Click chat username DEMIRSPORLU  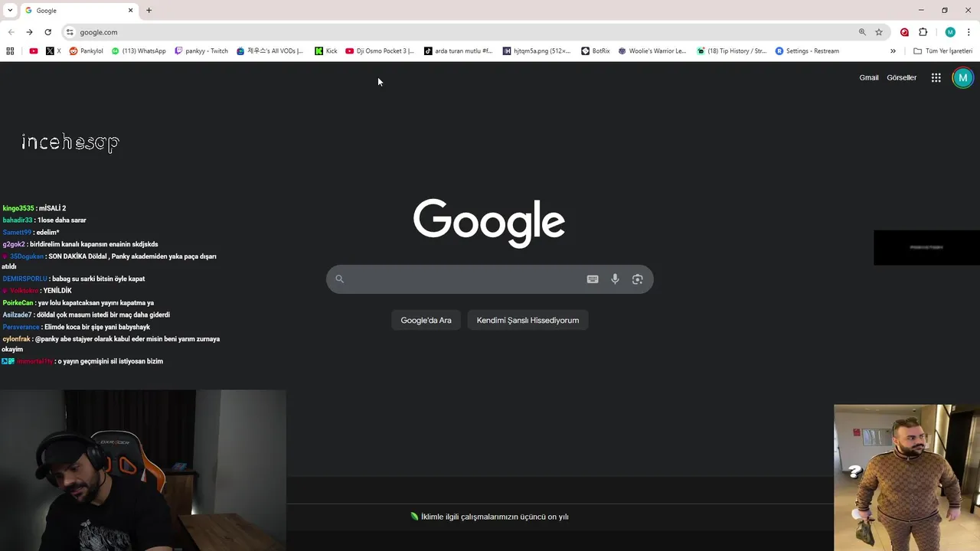25,279
